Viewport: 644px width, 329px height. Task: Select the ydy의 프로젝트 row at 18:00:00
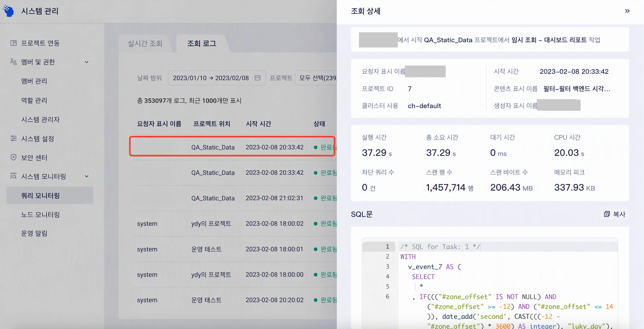click(235, 275)
